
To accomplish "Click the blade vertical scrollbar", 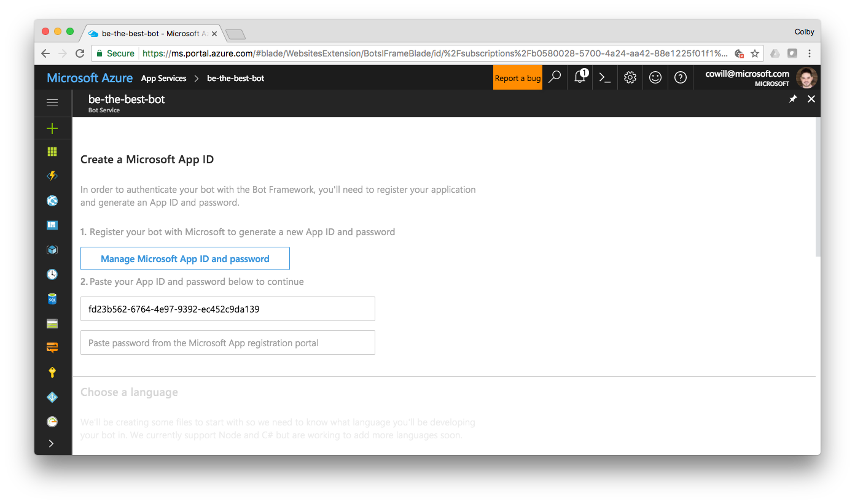I will (818, 187).
